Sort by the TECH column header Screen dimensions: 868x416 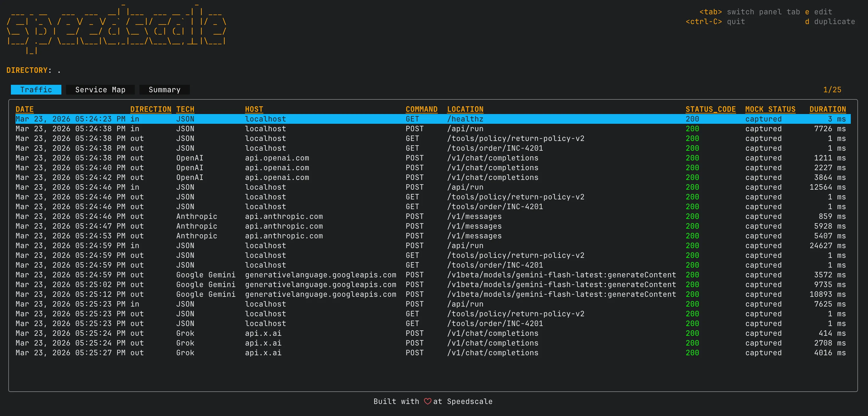tap(185, 109)
